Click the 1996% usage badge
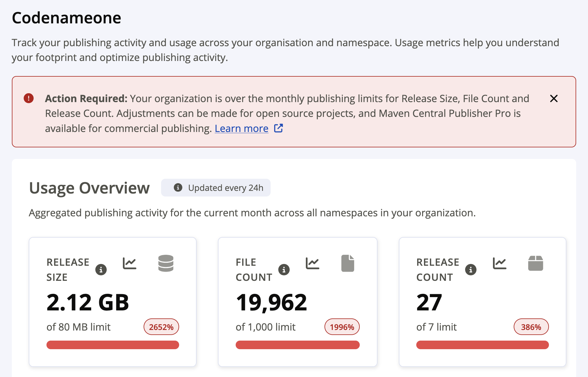The height and width of the screenshot is (377, 588). [x=342, y=327]
